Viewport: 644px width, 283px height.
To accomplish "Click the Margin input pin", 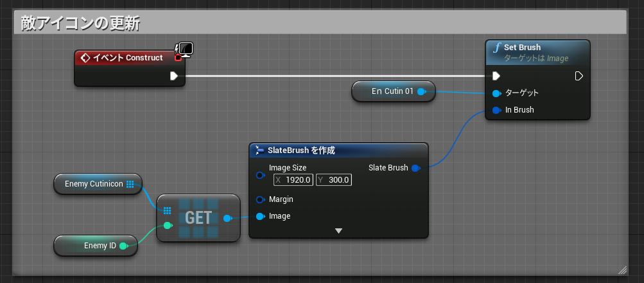I will (x=260, y=199).
